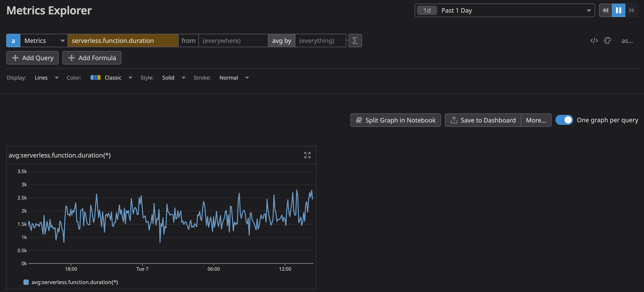Open the code editor view
The image size is (644, 292).
click(594, 40)
